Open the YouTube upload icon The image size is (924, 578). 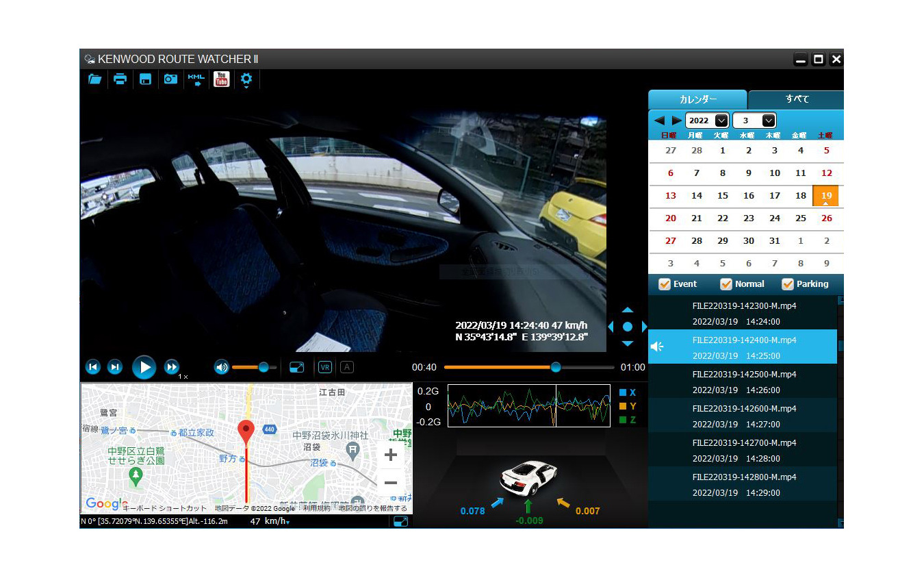tap(221, 79)
